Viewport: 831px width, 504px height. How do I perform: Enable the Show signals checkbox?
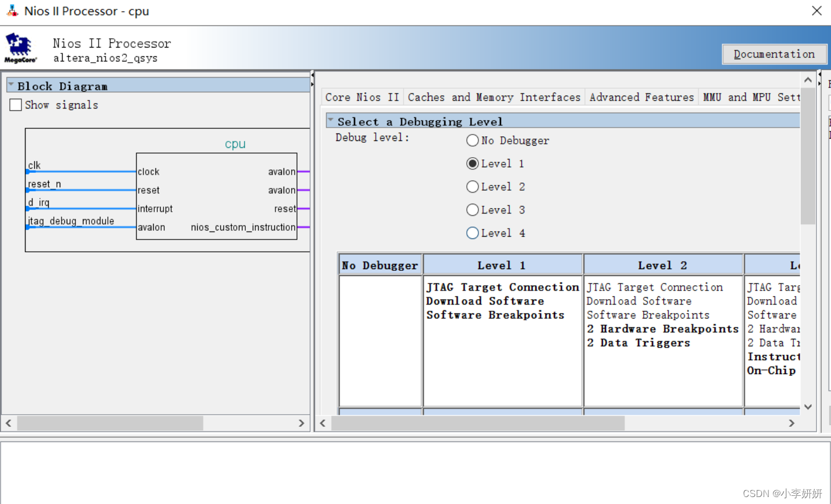15,104
